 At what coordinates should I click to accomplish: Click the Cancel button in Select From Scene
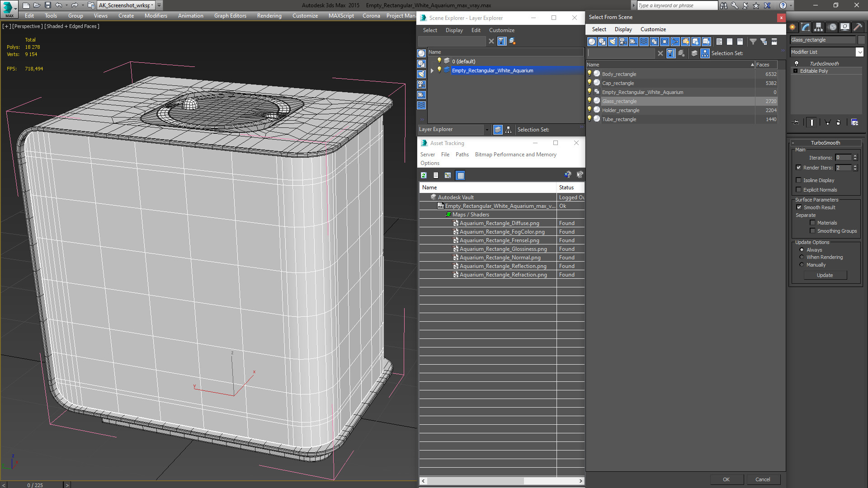point(762,479)
